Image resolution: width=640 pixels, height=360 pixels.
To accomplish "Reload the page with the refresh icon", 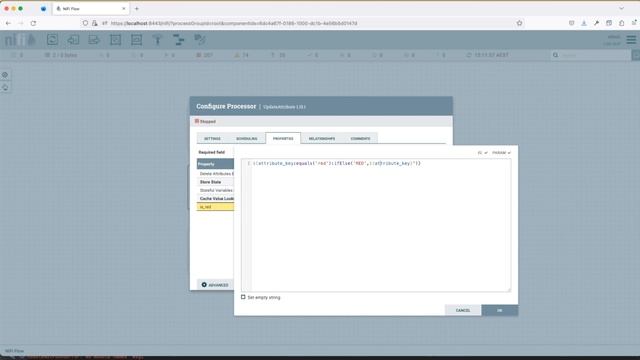I will (x=33, y=23).
